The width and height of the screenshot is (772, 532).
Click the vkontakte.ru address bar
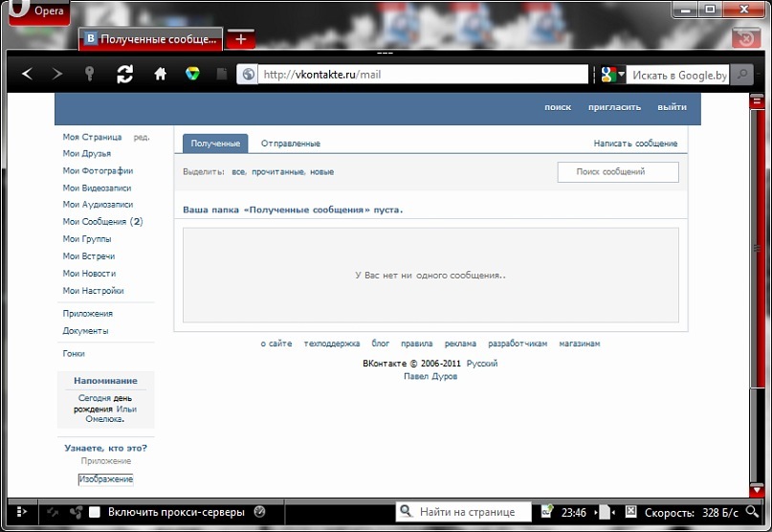(423, 75)
